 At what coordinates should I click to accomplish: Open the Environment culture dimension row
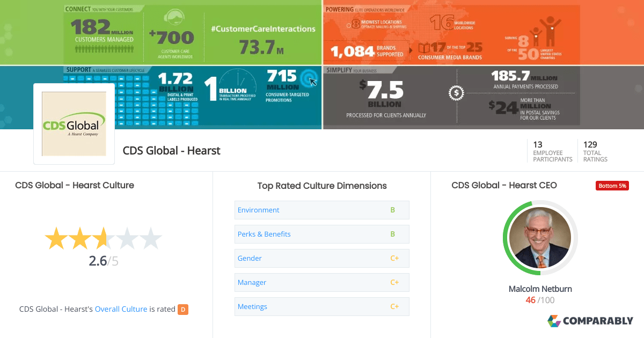tap(322, 210)
